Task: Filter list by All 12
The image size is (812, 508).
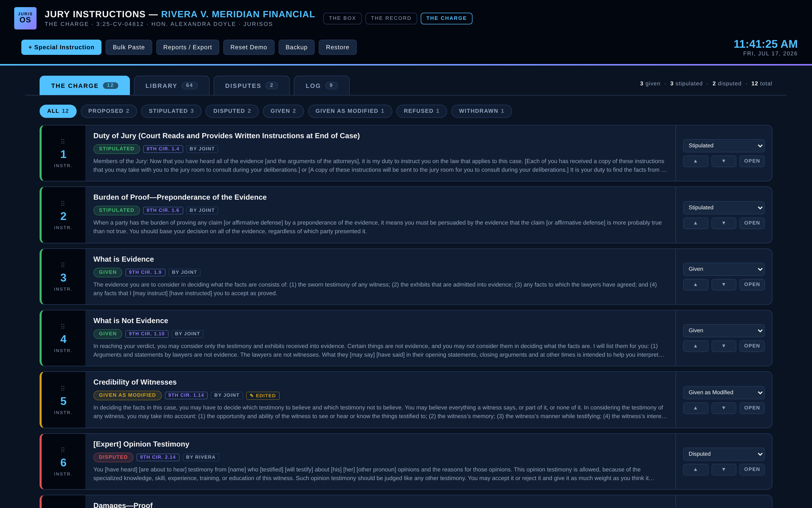Action: point(58,111)
